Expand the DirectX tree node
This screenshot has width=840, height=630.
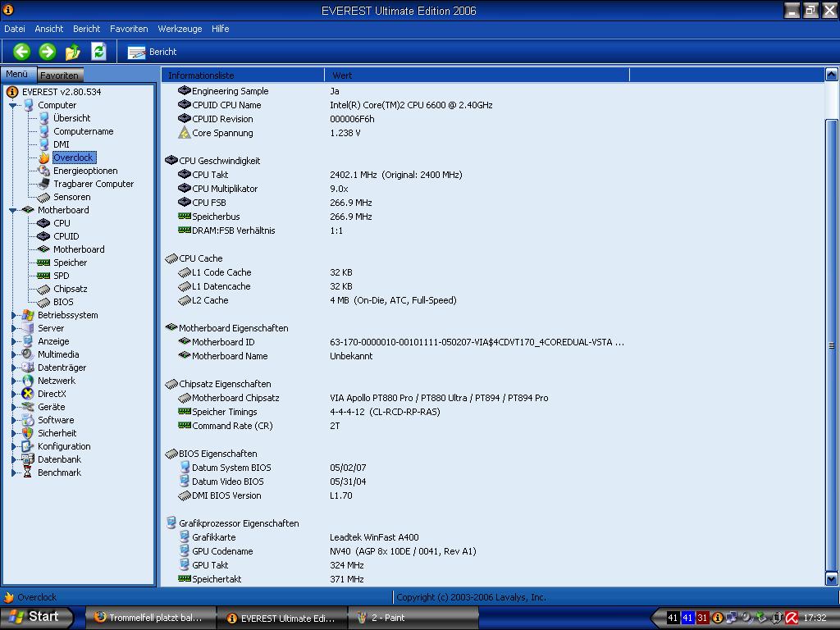pyautogui.click(x=13, y=395)
